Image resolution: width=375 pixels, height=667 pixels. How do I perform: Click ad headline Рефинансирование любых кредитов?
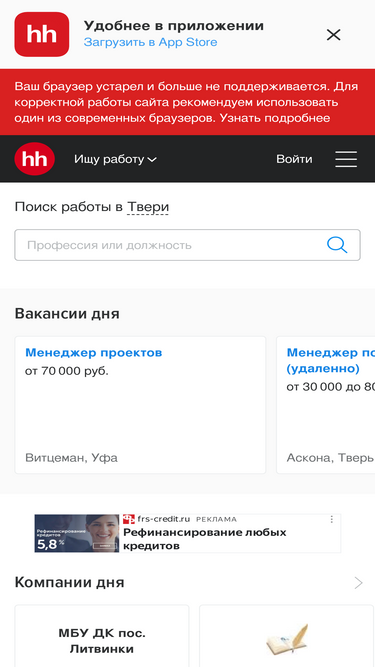(x=205, y=539)
